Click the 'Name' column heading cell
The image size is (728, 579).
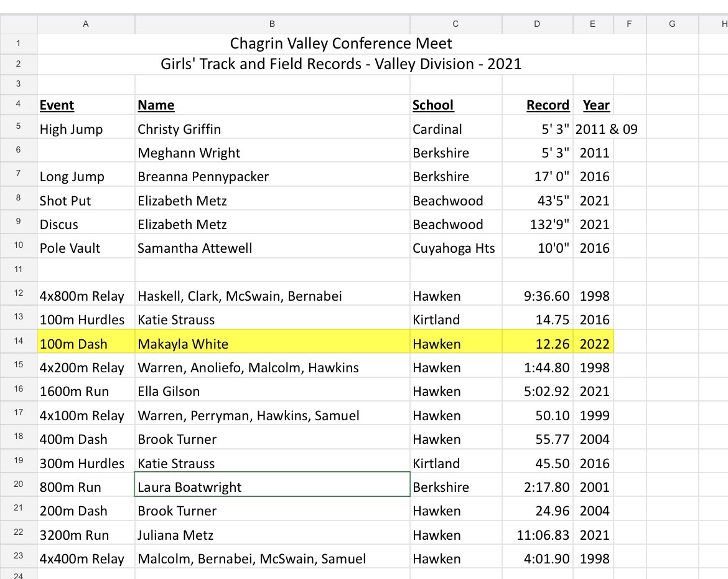(272, 105)
